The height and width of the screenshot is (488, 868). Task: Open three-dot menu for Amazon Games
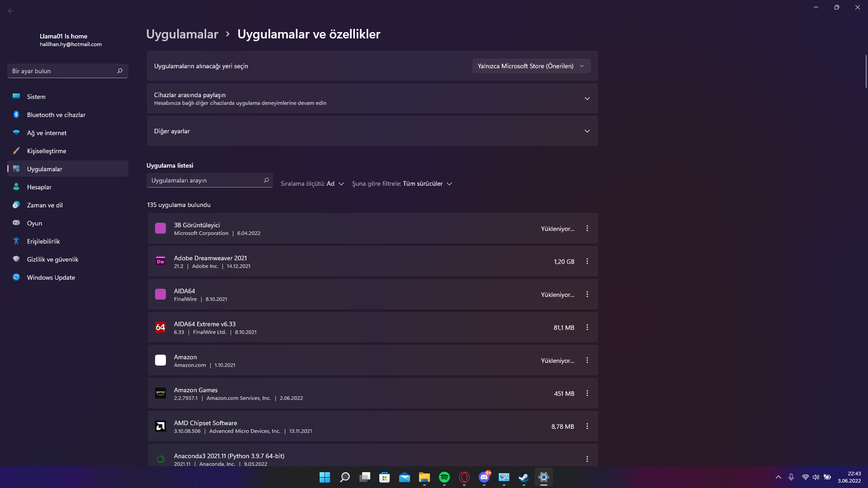point(587,393)
